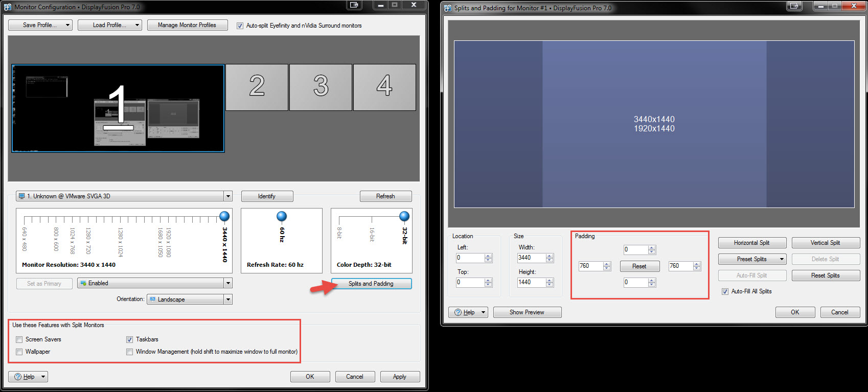The image size is (868, 392).
Task: Select monitor 2 thumbnail
Action: point(257,87)
